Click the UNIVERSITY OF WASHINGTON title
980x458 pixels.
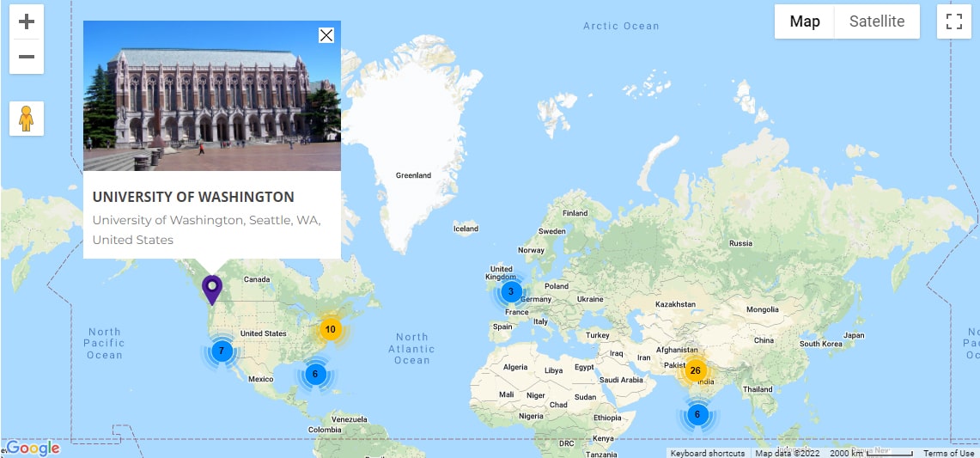point(193,197)
